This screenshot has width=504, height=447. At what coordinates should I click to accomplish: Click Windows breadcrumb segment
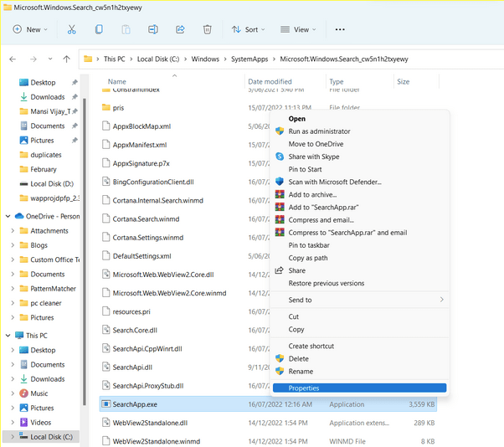tap(205, 59)
